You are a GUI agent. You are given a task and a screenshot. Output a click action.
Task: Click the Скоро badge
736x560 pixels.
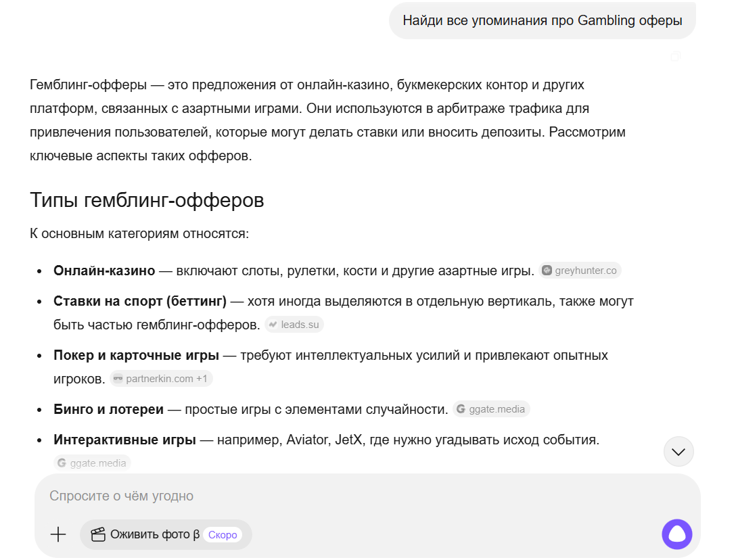coord(223,534)
